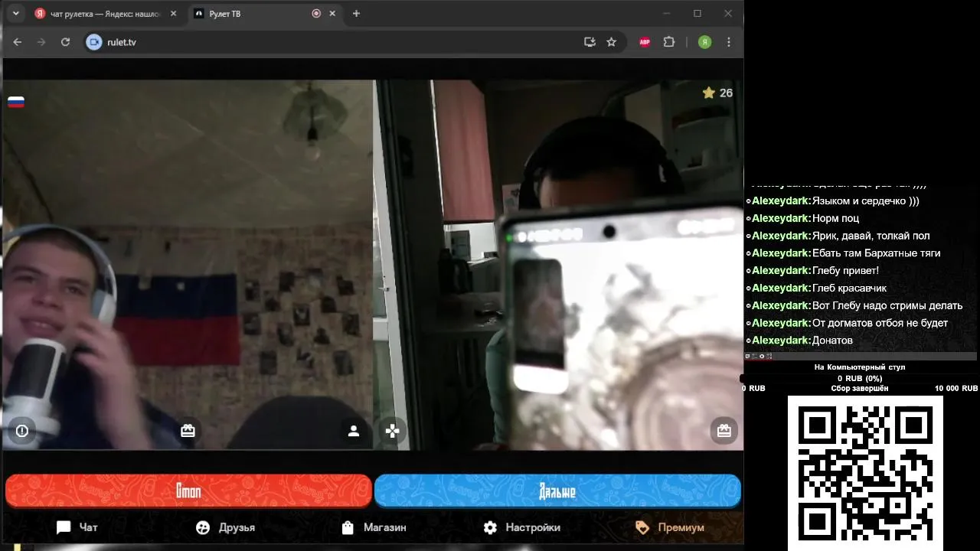
Task: Open the ABP adblock extension
Action: 645,42
